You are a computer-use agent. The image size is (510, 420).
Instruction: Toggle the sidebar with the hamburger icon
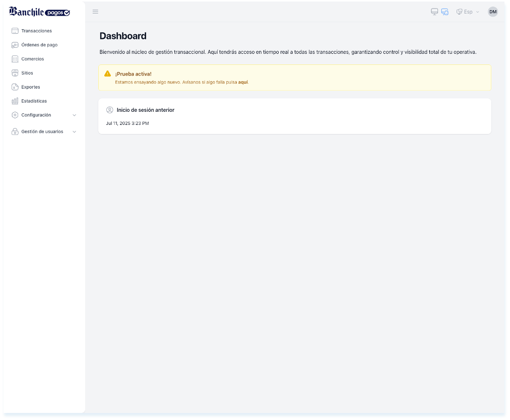95,12
